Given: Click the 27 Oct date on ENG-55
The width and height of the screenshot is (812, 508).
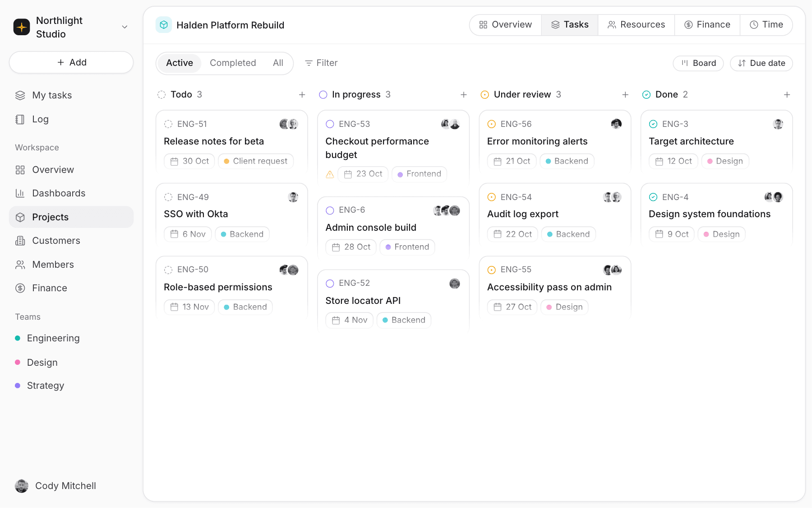Looking at the screenshot, I should click(512, 307).
